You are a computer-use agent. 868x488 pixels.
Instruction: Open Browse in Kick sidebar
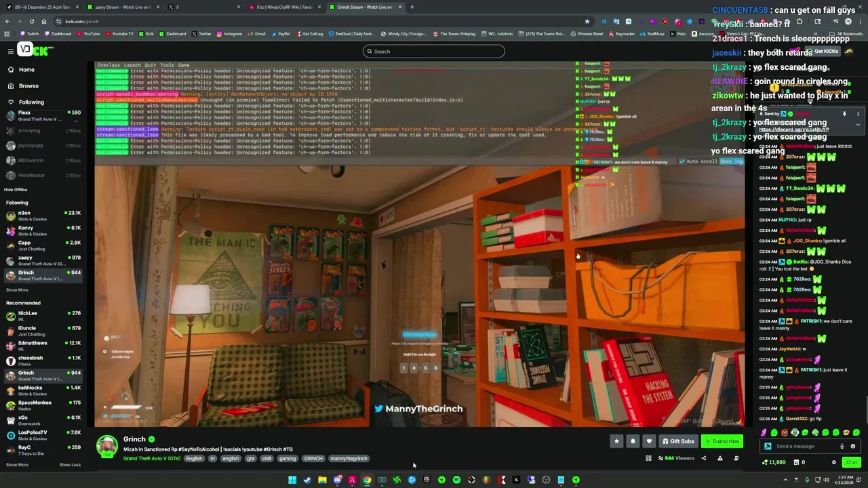[x=28, y=86]
